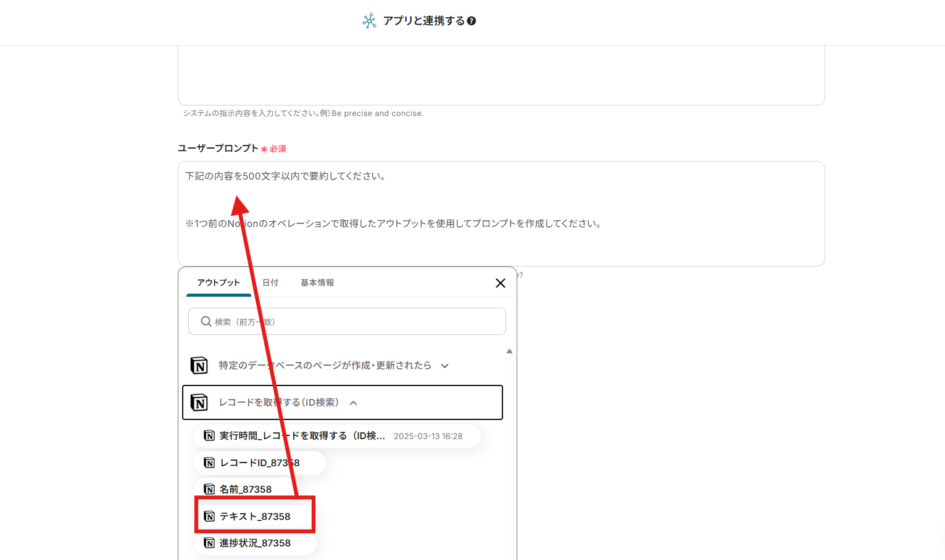Viewport: 945px width, 560px height.
Task: Click the system prompt text area
Action: 501,75
